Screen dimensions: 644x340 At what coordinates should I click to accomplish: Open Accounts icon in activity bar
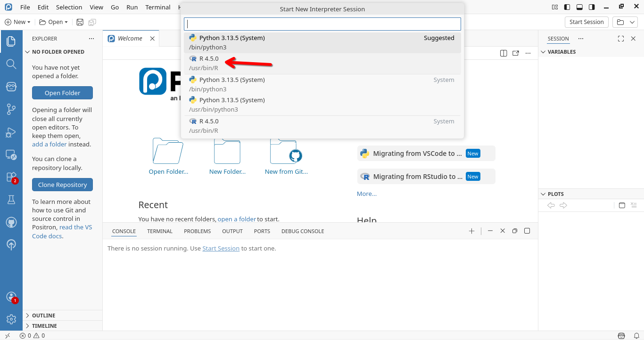[x=11, y=297]
